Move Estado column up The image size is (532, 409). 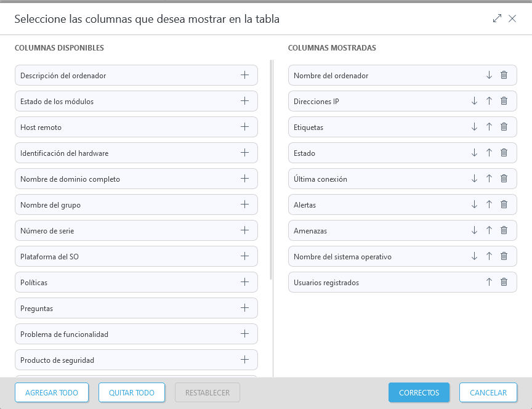point(489,153)
